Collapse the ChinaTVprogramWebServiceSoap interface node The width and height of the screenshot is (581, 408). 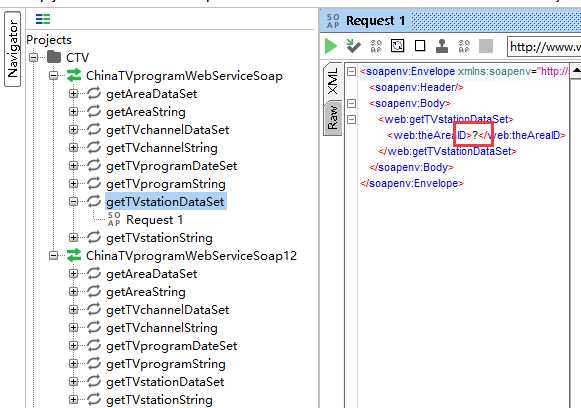54,76
